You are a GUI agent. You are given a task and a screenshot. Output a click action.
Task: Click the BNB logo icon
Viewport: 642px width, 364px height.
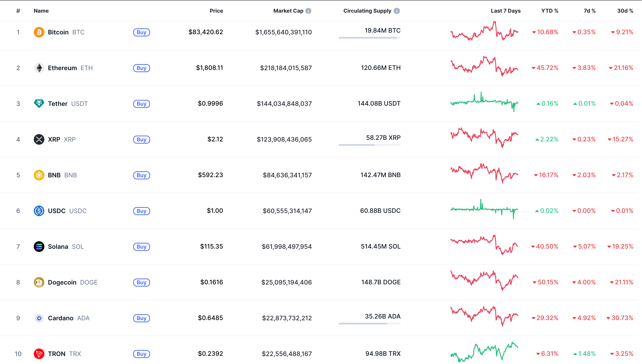coord(39,175)
